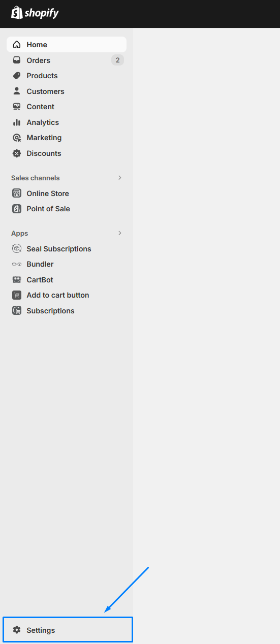Launch Seal Subscriptions app

[67, 249]
